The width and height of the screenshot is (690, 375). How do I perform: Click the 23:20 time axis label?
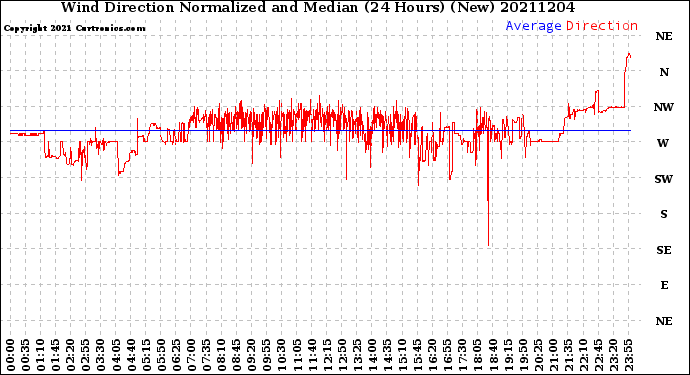pos(613,355)
